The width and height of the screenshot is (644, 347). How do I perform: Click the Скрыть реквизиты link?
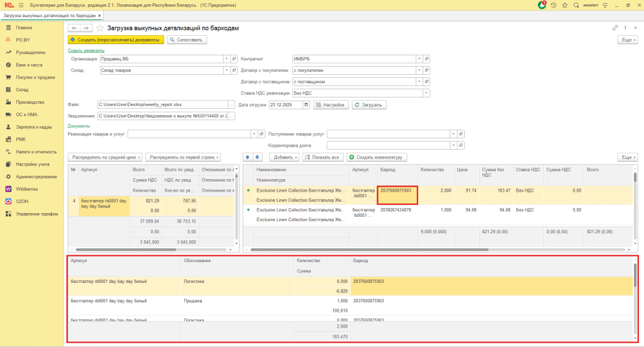click(x=86, y=50)
